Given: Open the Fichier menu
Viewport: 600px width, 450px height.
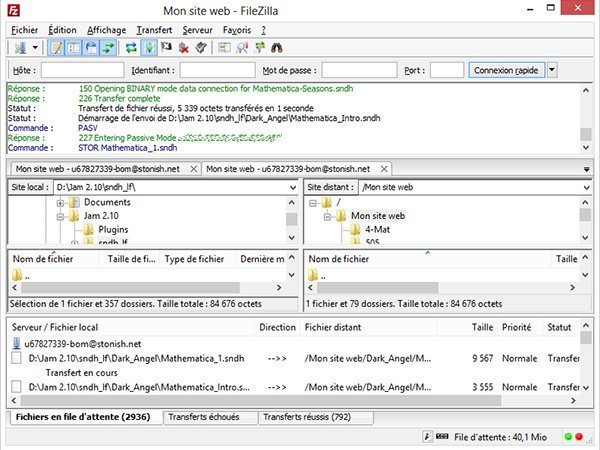Looking at the screenshot, I should [24, 30].
